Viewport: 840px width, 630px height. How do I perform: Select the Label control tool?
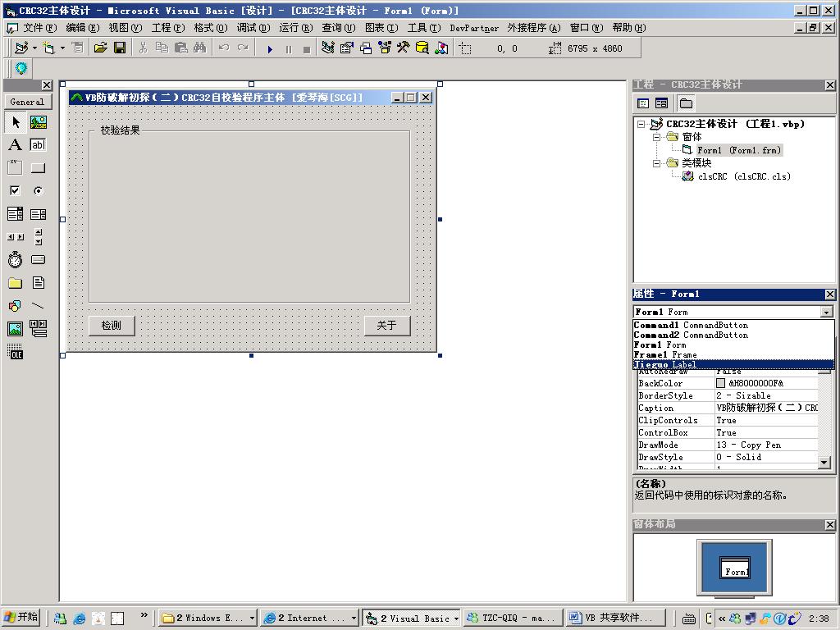[x=16, y=144]
